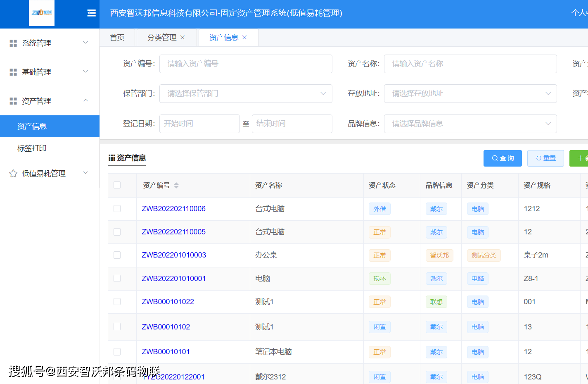Image resolution: width=588 pixels, height=384 pixels.
Task: Close the 资产信息 tab with its X
Action: coord(244,37)
